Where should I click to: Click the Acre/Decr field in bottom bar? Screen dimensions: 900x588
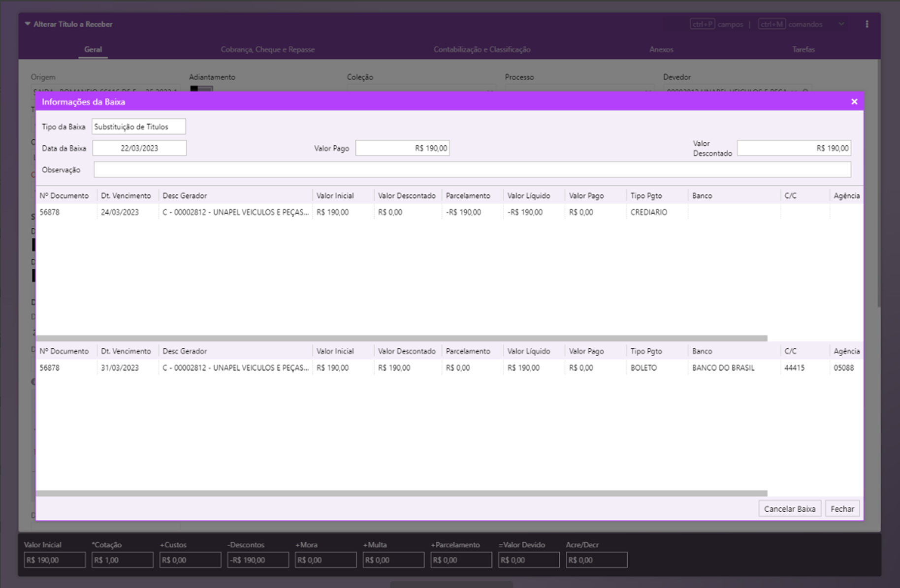pyautogui.click(x=597, y=560)
